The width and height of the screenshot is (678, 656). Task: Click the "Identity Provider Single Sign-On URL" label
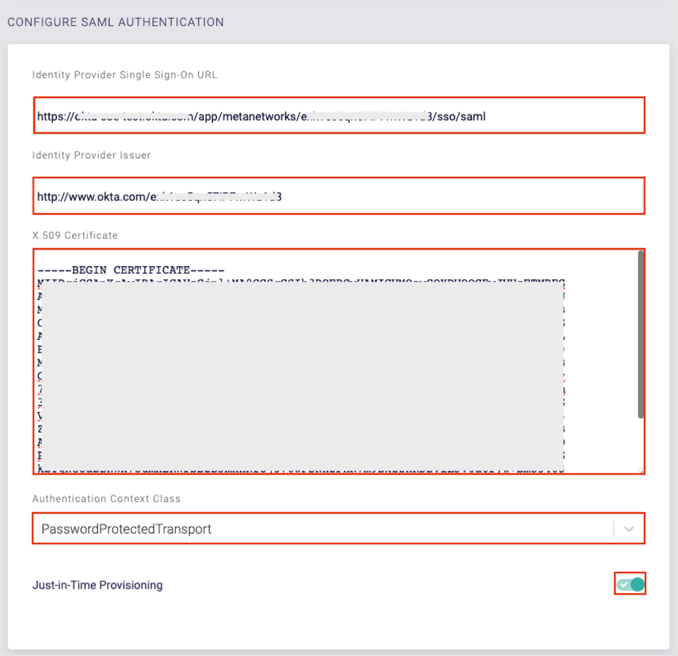click(124, 74)
